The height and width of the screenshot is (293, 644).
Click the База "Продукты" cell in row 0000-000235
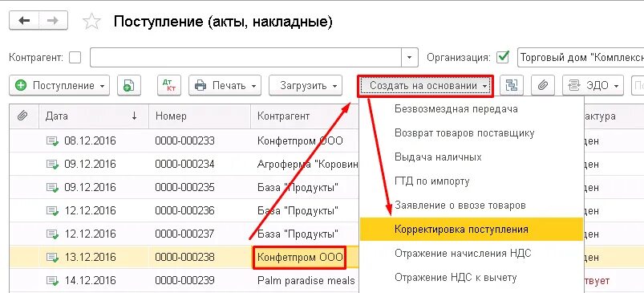coord(298,187)
